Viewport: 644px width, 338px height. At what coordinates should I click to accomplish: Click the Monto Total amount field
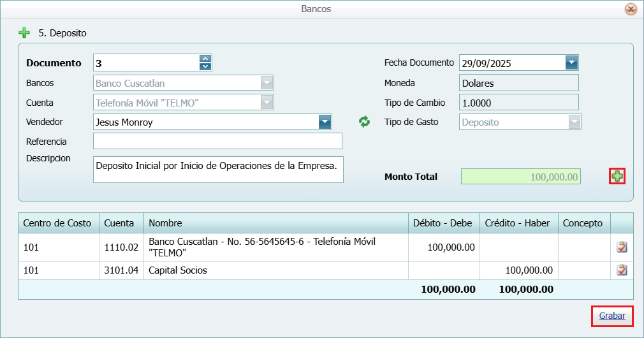[520, 177]
